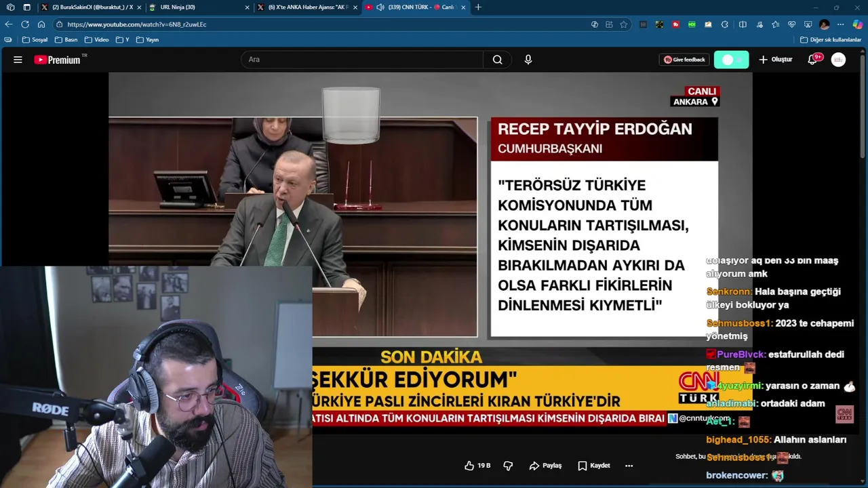Go back in browser history

(x=9, y=24)
